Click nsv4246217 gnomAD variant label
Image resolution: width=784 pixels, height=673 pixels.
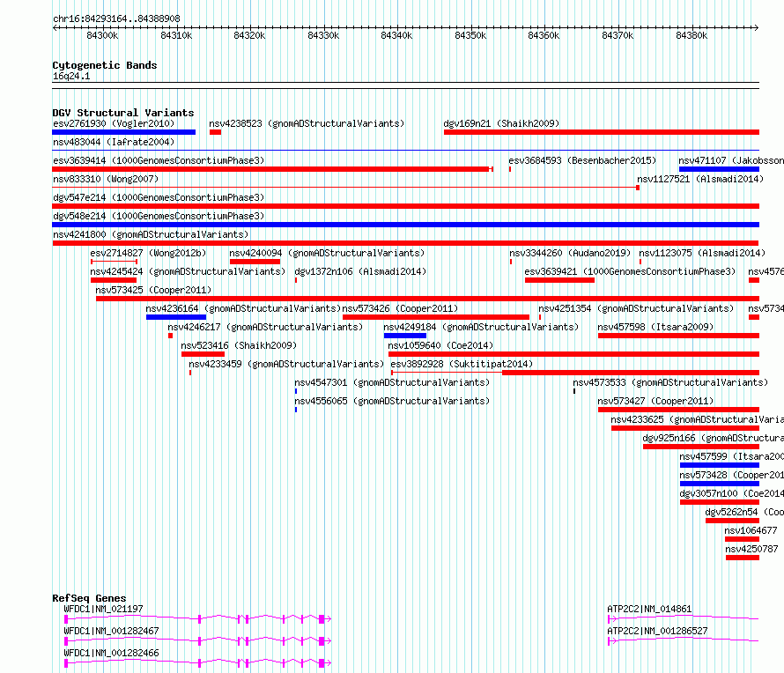tap(265, 327)
